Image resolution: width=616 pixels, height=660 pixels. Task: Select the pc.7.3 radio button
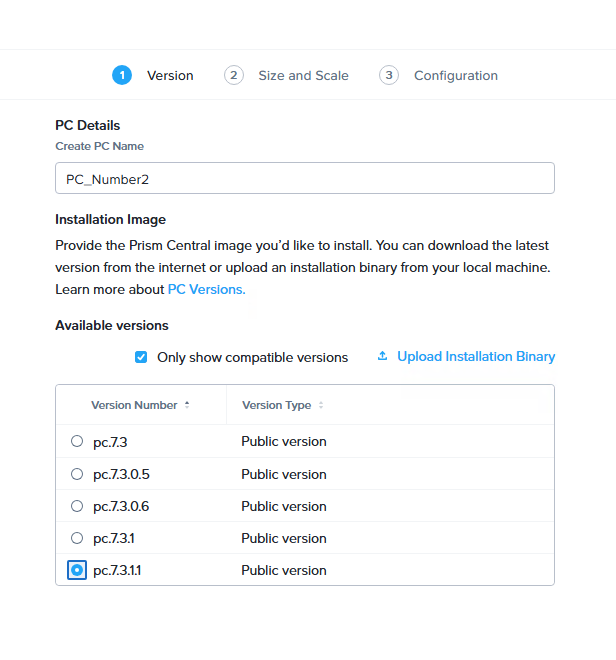point(77,441)
